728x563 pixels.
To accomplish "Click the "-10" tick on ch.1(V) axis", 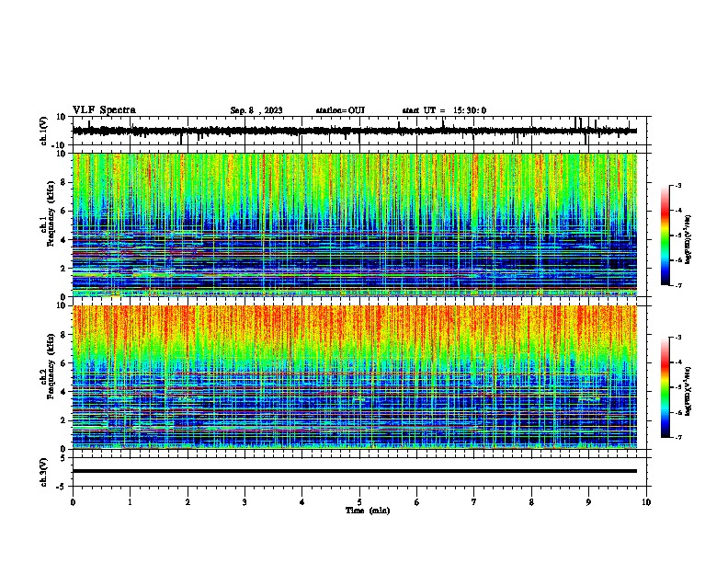I will pos(60,146).
